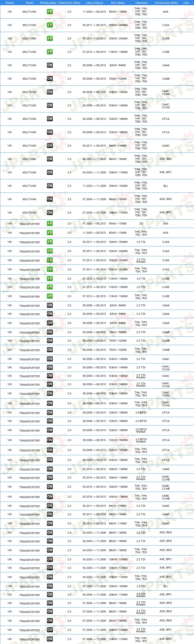This screenshot has height=644, width=194.
Task: Click the Rodzaj paliwa column header
Action: point(48,3)
